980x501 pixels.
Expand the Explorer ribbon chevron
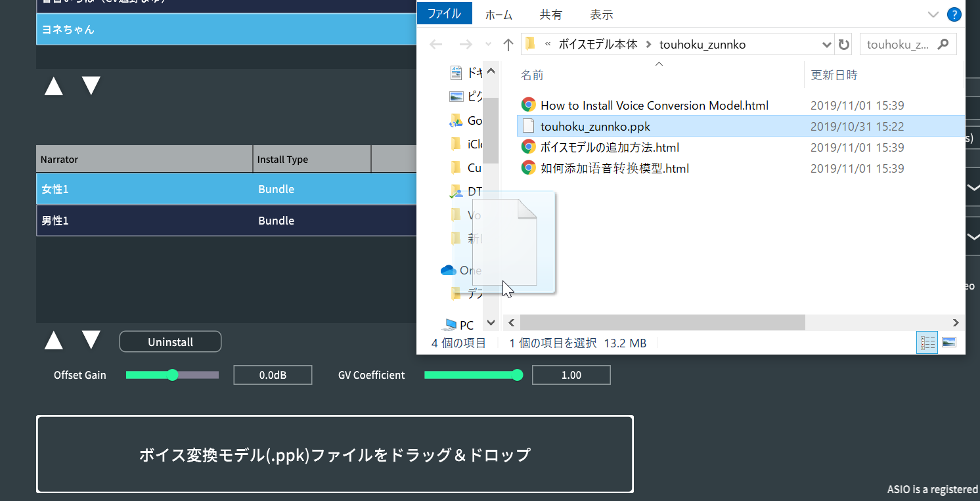click(933, 14)
